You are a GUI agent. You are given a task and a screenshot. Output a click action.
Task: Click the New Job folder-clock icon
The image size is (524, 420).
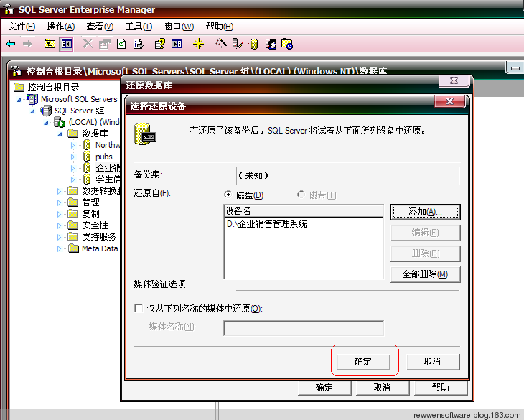tap(287, 44)
